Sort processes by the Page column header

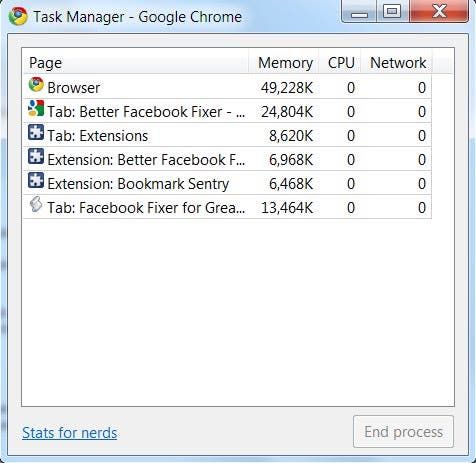point(136,62)
